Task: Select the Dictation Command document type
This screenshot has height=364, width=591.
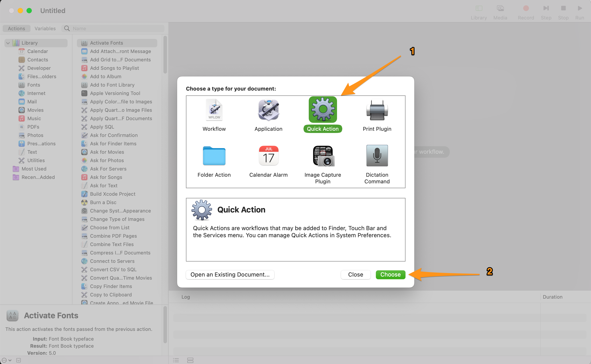Action: tap(377, 164)
